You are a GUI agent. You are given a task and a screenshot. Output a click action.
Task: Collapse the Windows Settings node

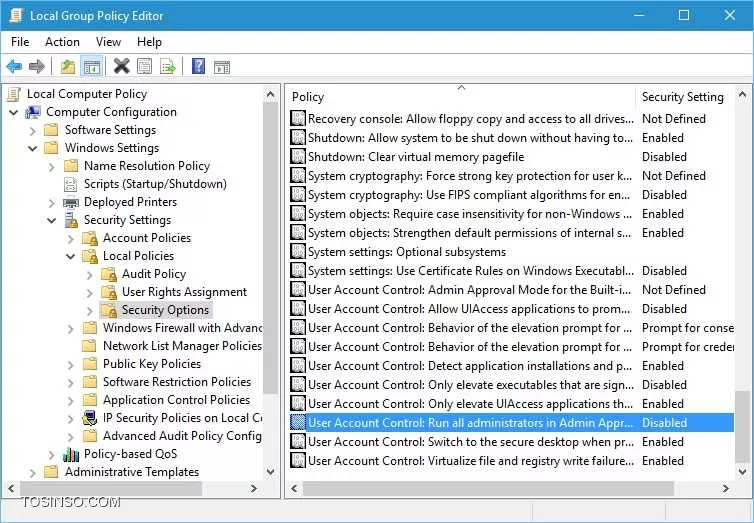32,149
